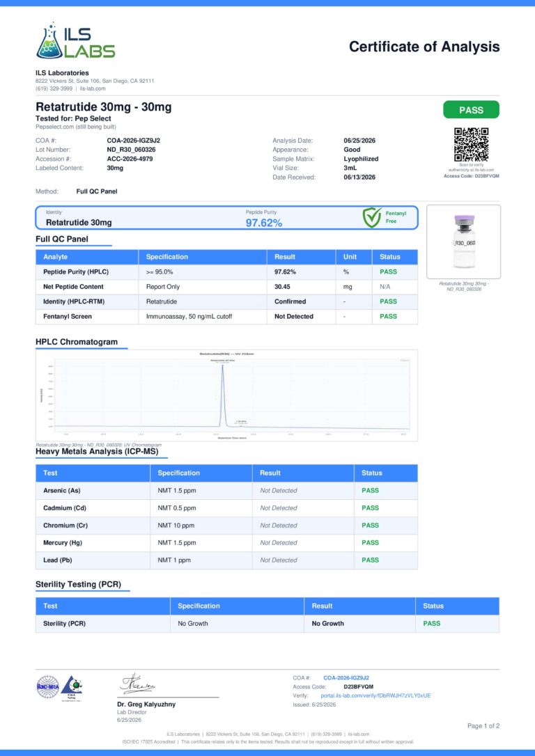Viewport: 535px width, 756px height.
Task: Click the Method Full QC Panel text
Action: coord(97,191)
